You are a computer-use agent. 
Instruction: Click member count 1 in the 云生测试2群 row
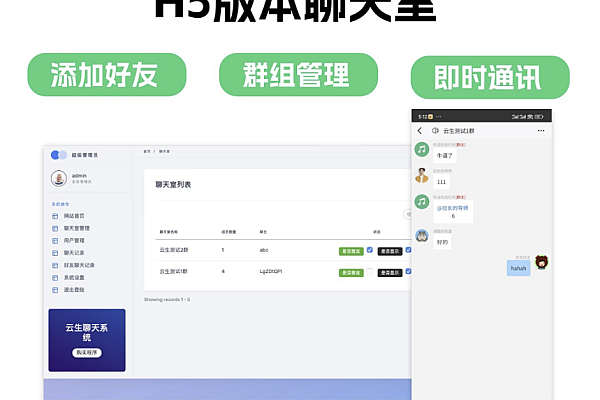(x=223, y=250)
